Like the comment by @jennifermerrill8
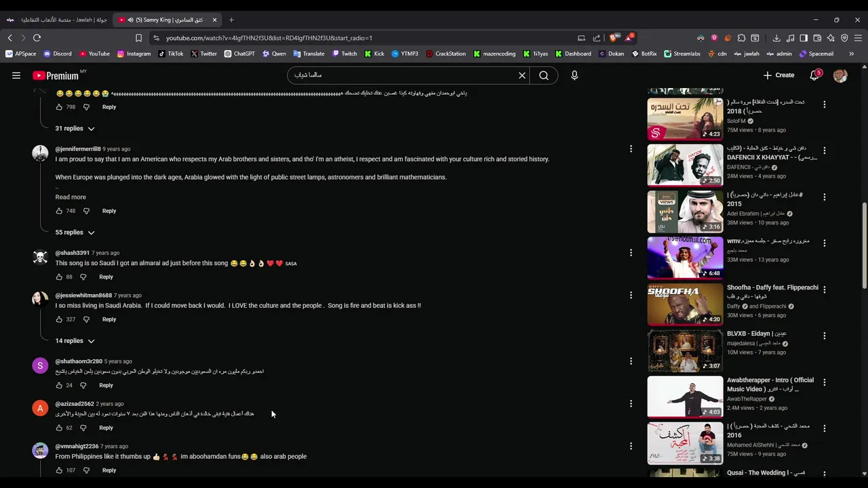Image resolution: width=868 pixels, height=488 pixels. point(59,211)
